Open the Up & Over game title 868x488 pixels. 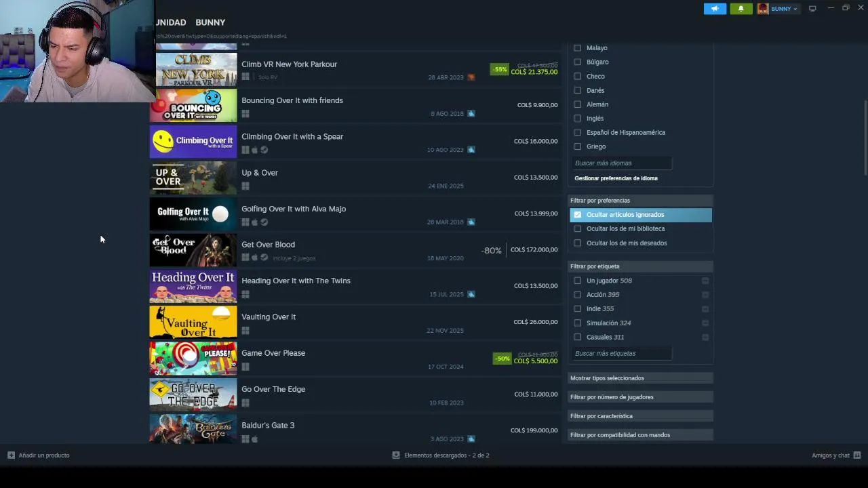coord(260,173)
